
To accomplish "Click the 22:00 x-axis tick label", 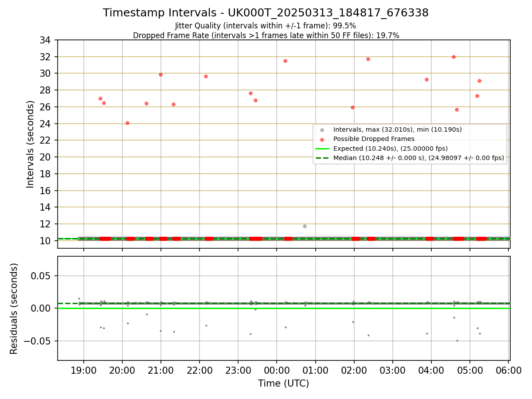I will pos(199,370).
